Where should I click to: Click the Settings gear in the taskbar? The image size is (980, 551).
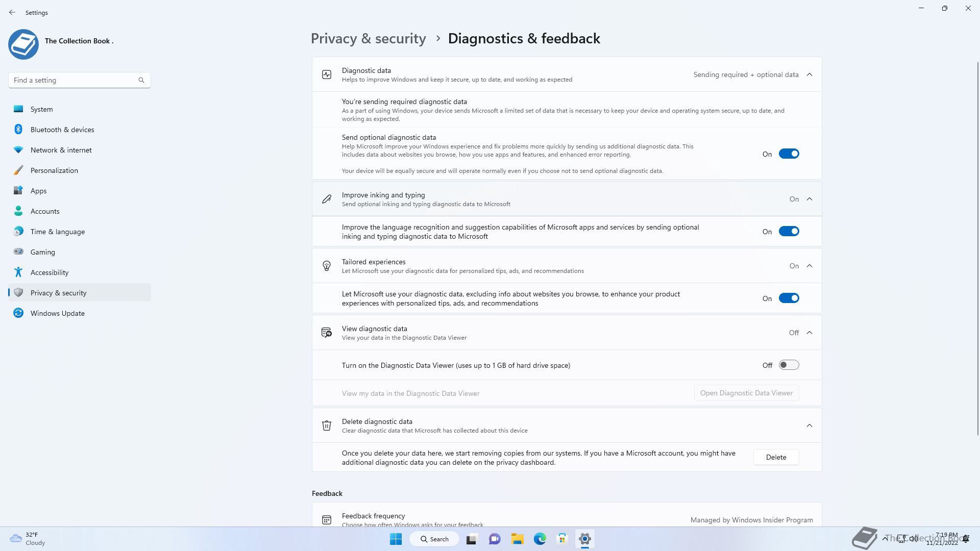click(x=585, y=539)
